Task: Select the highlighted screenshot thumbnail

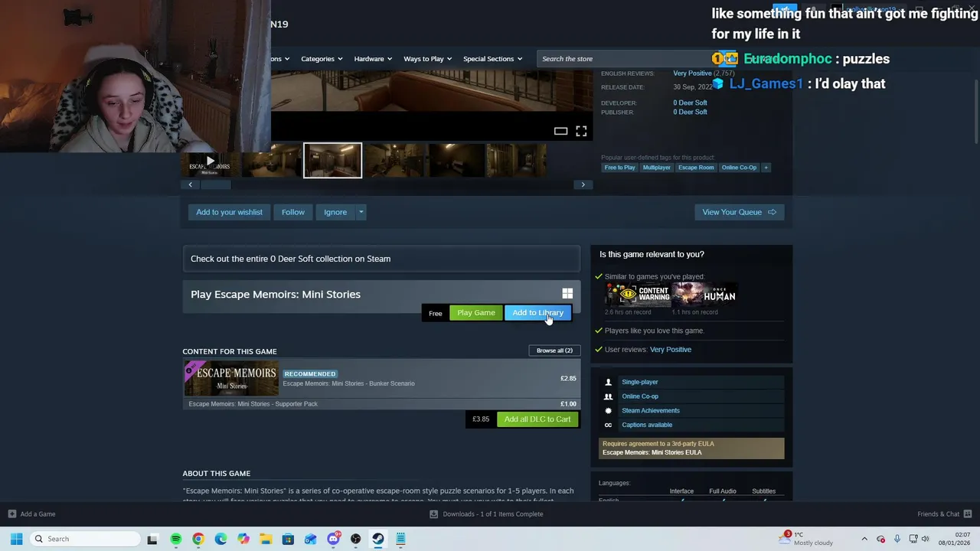Action: pos(332,161)
